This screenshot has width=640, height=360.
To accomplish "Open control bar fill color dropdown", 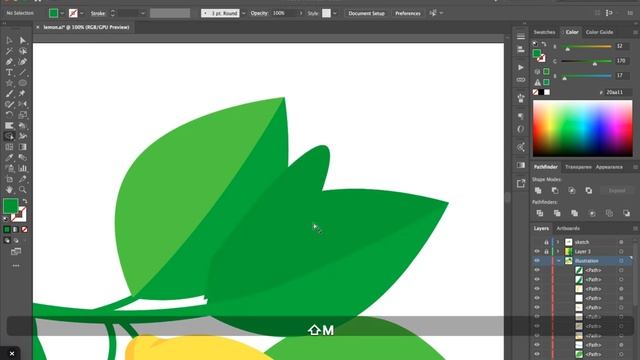I will pyautogui.click(x=62, y=13).
